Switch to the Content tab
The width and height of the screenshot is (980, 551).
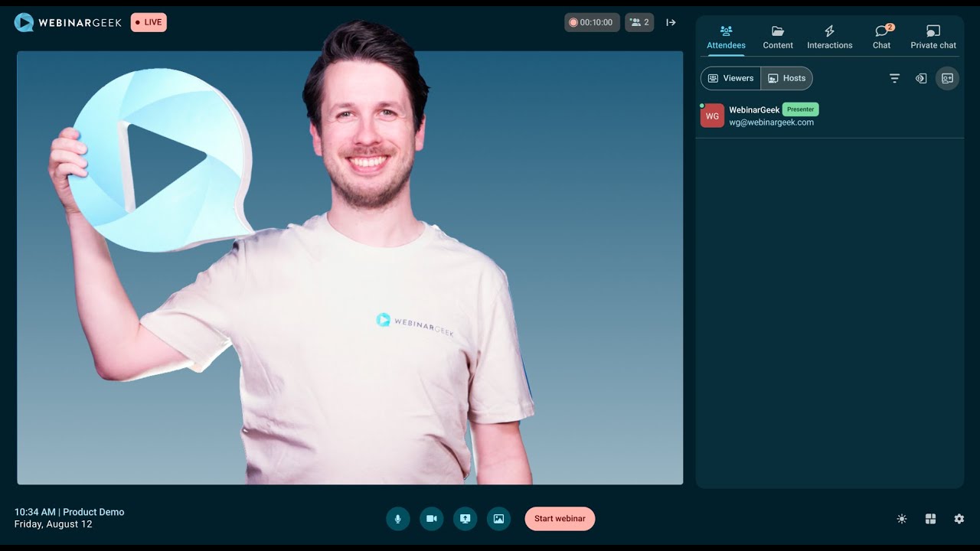coord(778,37)
